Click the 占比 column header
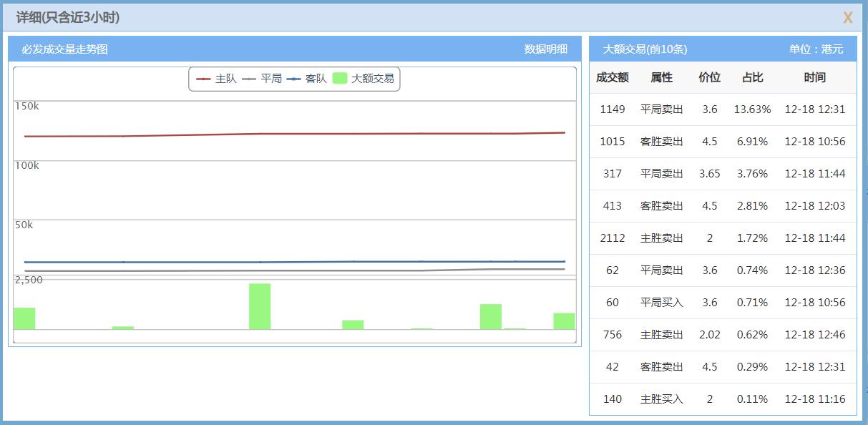Screen dimensions: 868x425 (753, 77)
